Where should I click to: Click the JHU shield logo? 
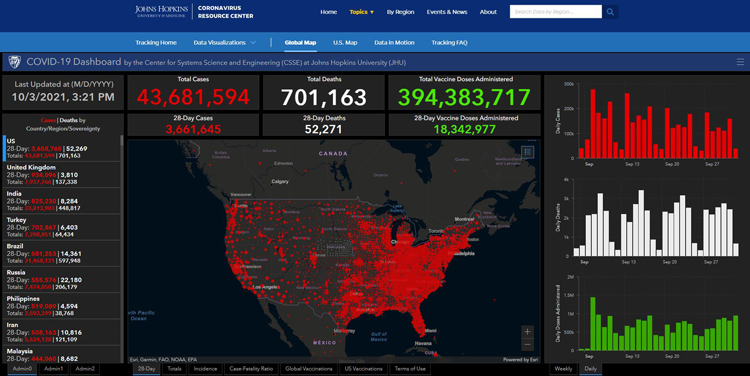tap(15, 62)
